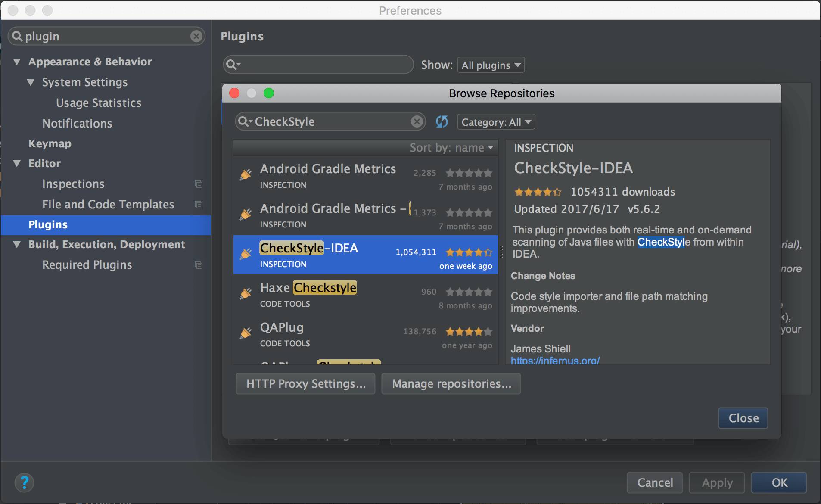Collapse the Editor section
The height and width of the screenshot is (504, 821).
pos(17,164)
